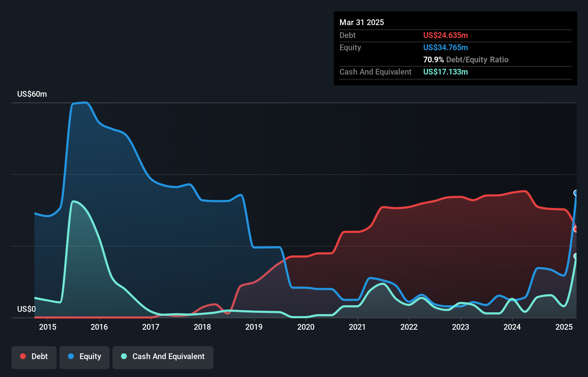Click the 2023 x-axis label

coord(461,327)
